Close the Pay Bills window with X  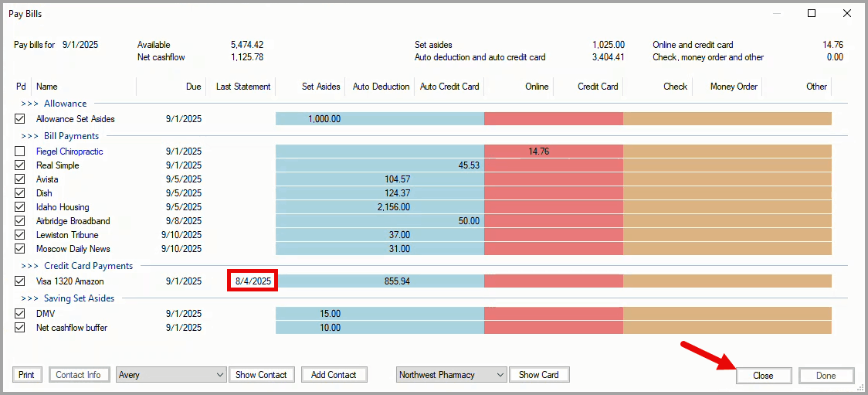[847, 13]
